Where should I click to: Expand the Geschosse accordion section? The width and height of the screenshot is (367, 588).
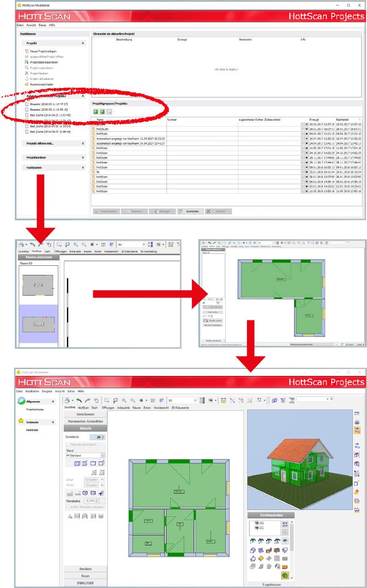click(x=85, y=414)
